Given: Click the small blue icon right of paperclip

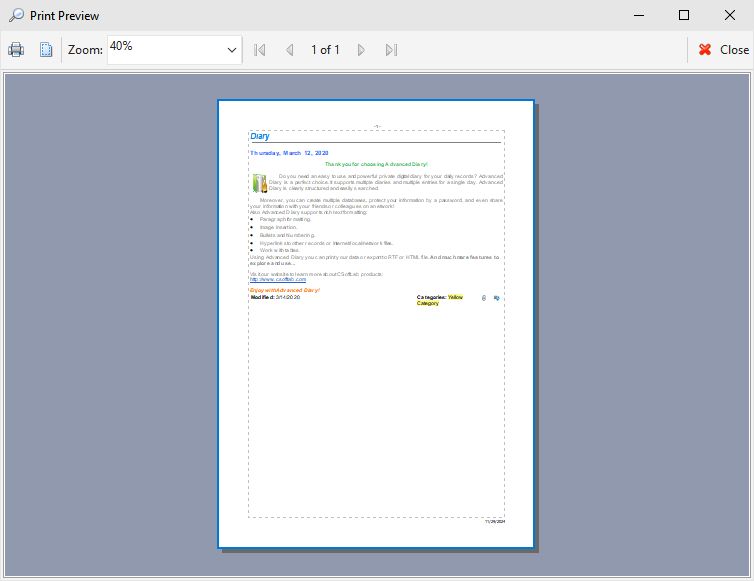Looking at the screenshot, I should tap(496, 298).
